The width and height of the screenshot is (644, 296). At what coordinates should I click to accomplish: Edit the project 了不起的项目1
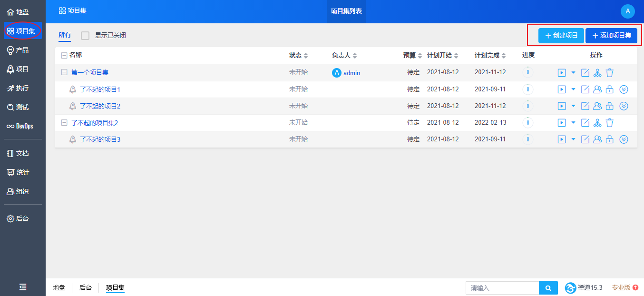coord(585,89)
